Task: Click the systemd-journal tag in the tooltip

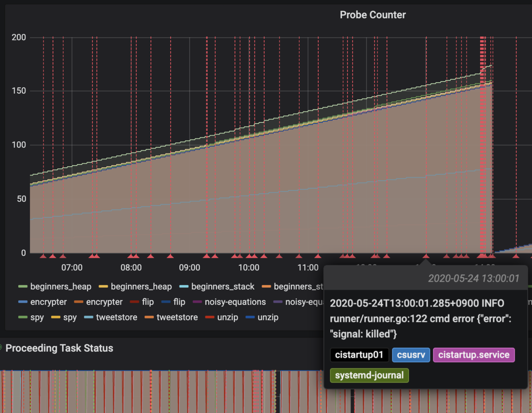Action: pos(369,375)
